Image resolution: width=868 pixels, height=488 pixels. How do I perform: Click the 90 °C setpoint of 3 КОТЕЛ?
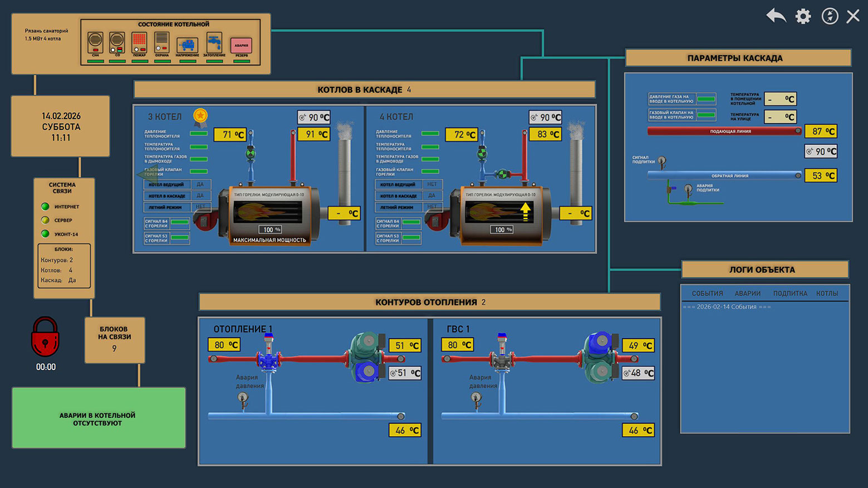pos(314,118)
